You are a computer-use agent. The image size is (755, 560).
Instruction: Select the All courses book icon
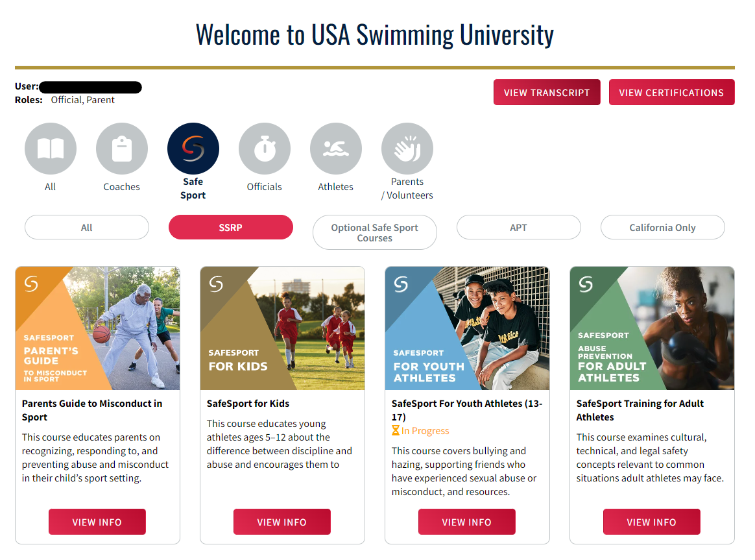[x=51, y=149]
